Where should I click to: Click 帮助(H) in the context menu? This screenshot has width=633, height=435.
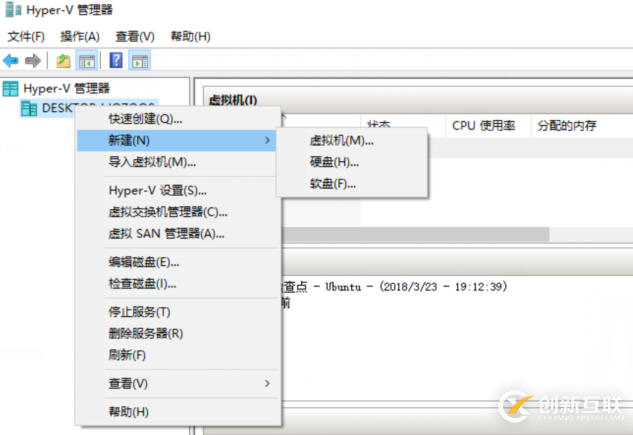coord(177,412)
